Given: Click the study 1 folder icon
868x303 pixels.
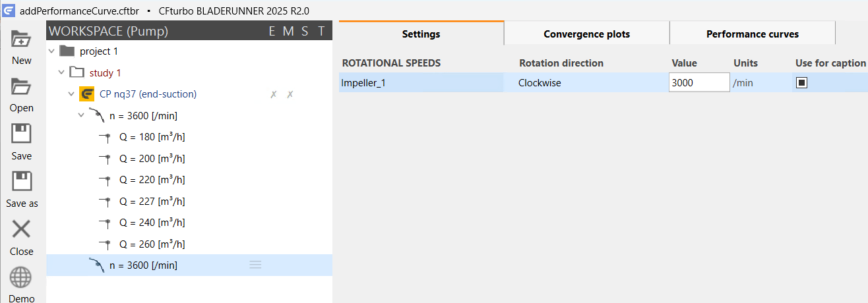Looking at the screenshot, I should (x=77, y=72).
